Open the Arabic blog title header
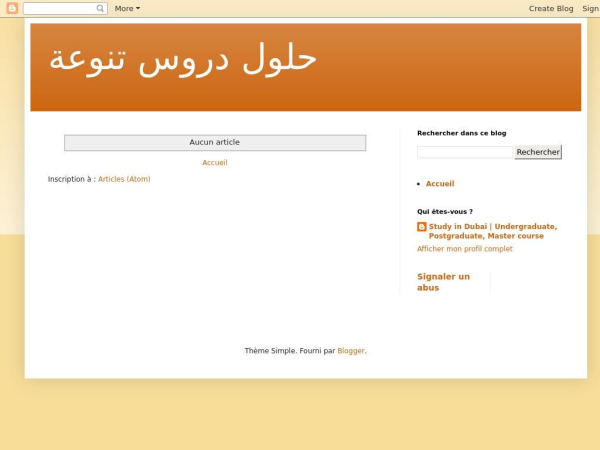Image resolution: width=600 pixels, height=450 pixels. (183, 60)
